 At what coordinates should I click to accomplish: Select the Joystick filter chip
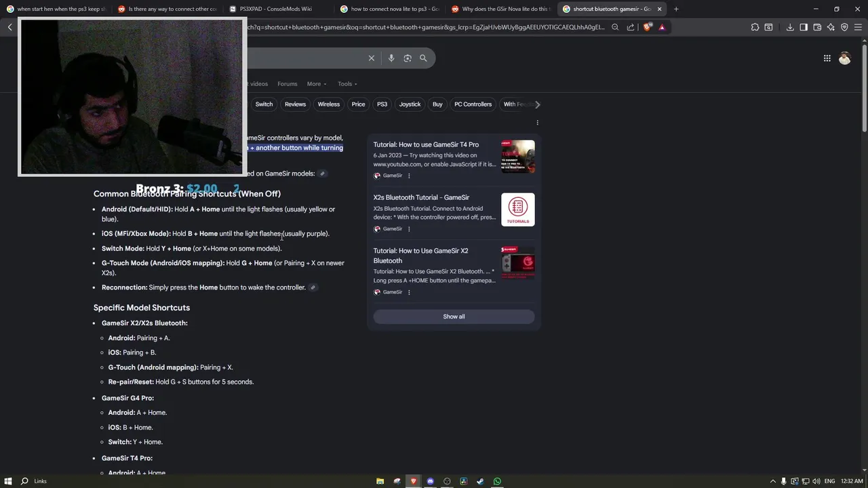pos(410,104)
